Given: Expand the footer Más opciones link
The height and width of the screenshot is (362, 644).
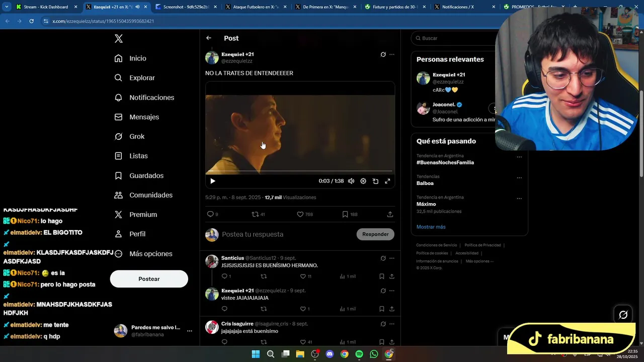Looking at the screenshot, I should (479, 261).
